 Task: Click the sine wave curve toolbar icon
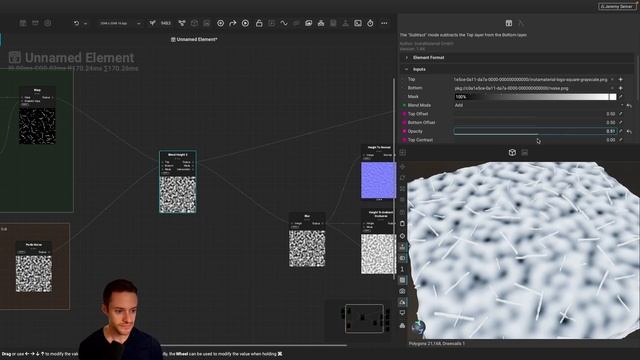click(284, 23)
